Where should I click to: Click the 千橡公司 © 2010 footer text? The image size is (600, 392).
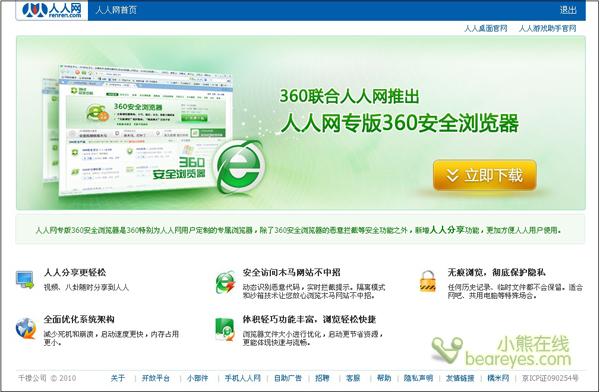tap(47, 378)
